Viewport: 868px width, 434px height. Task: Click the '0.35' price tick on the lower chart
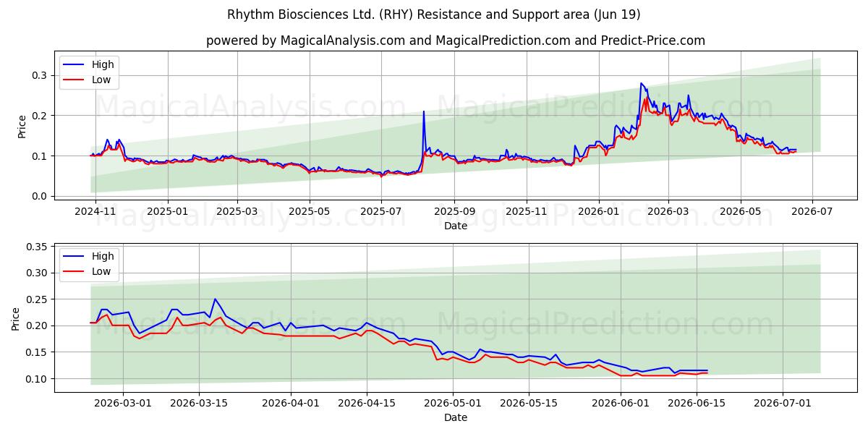point(37,247)
